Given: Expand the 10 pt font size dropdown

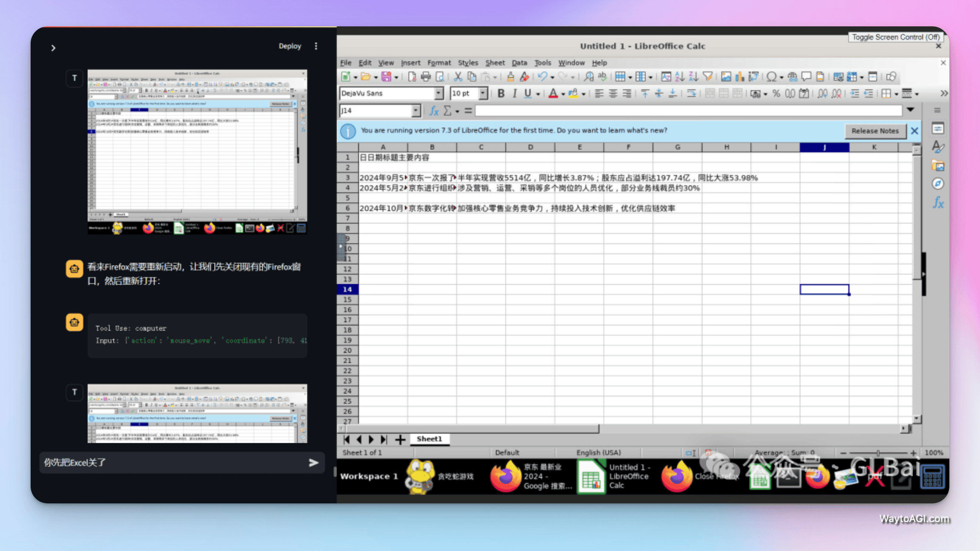Looking at the screenshot, I should (483, 93).
